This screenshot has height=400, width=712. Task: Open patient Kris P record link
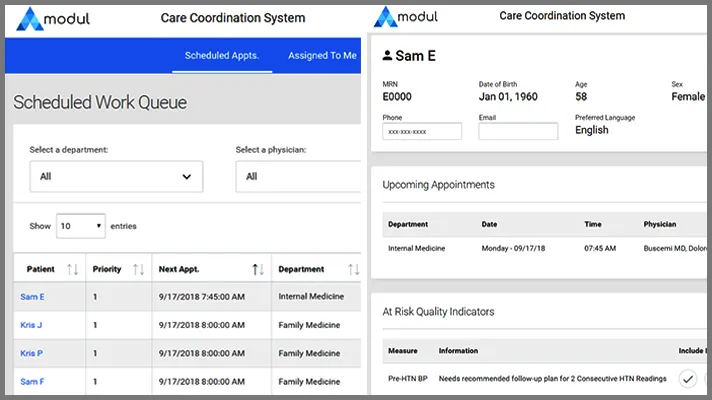pyautogui.click(x=31, y=353)
